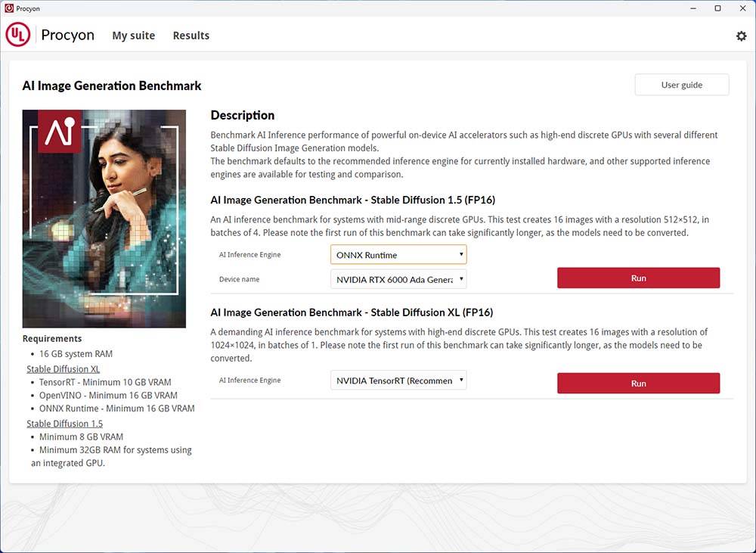Click the Requirements heading
Image resolution: width=756 pixels, height=553 pixels.
coord(52,339)
